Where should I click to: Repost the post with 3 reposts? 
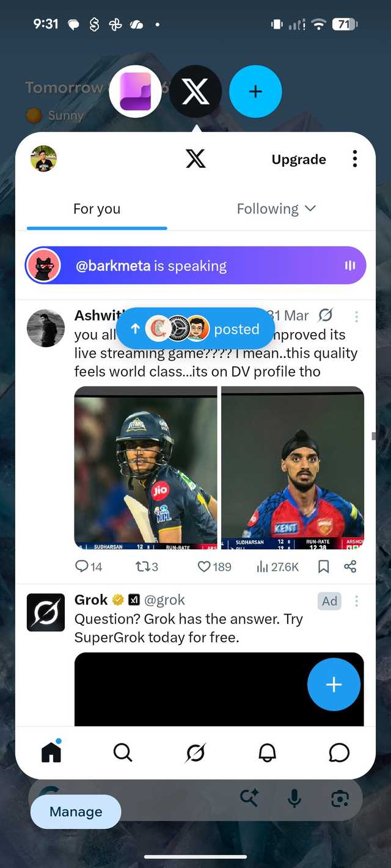pyautogui.click(x=142, y=566)
